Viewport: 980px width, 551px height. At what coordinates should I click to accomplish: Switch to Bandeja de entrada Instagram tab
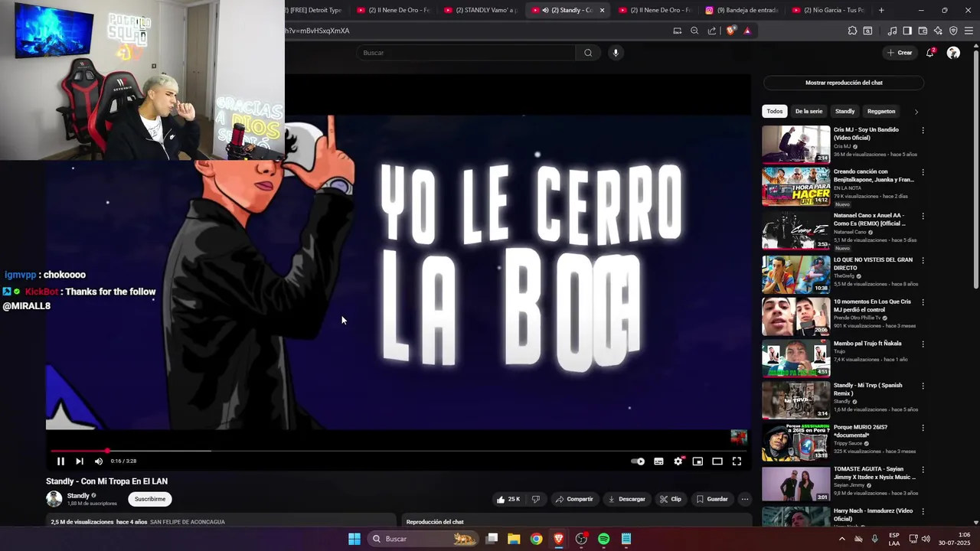(741, 10)
